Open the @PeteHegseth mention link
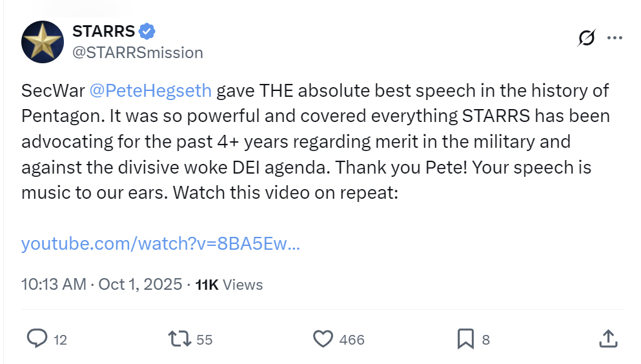The width and height of the screenshot is (641, 364). tap(150, 90)
